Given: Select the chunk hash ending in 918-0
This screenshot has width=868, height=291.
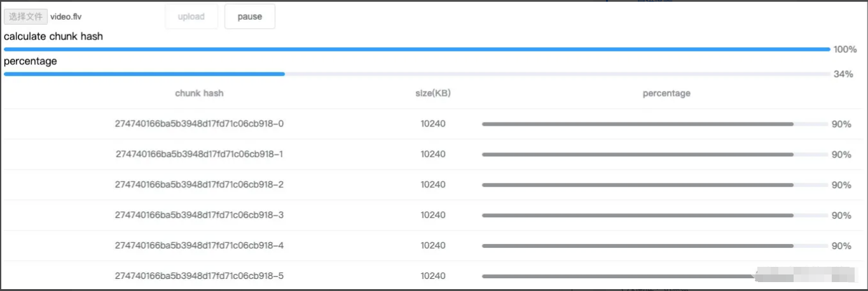Looking at the screenshot, I should [199, 123].
